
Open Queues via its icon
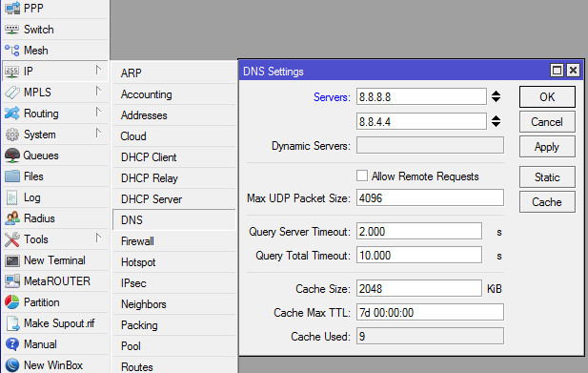point(12,155)
